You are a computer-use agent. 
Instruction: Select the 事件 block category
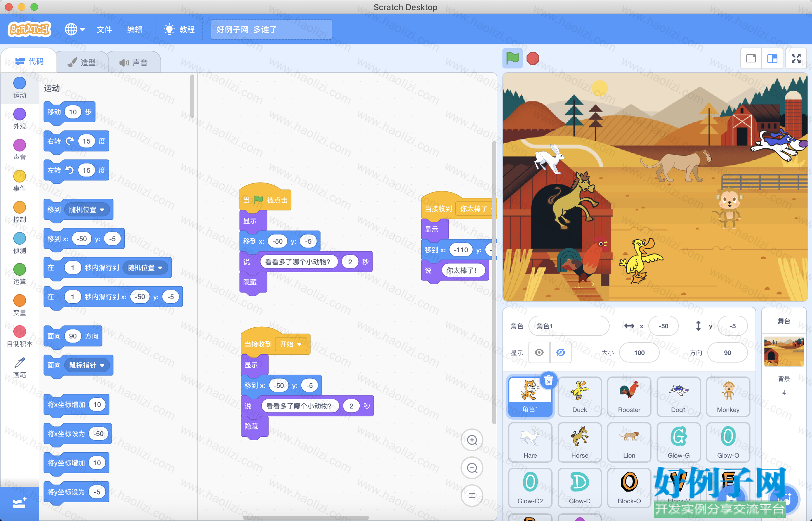(20, 181)
